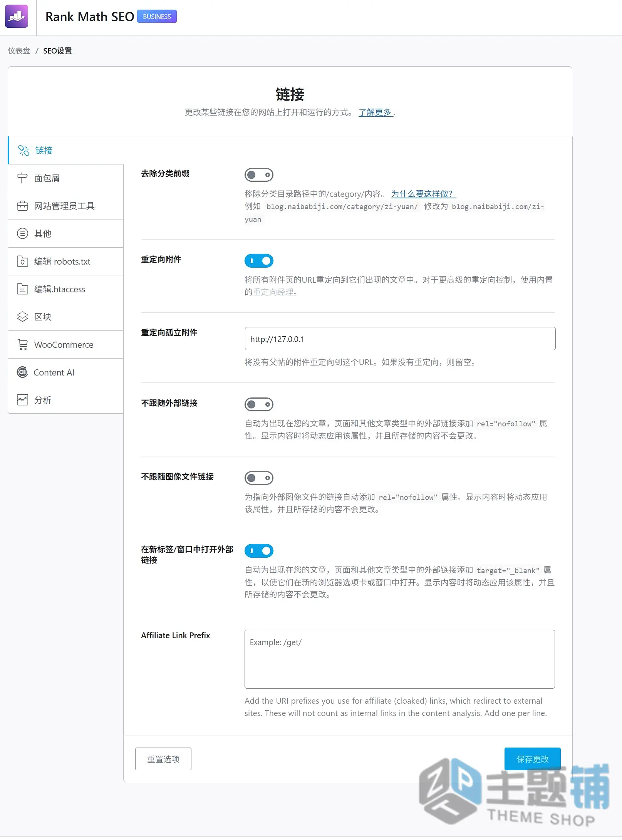This screenshot has width=622, height=840.
Task: Click the 了解更多 link
Action: [376, 112]
